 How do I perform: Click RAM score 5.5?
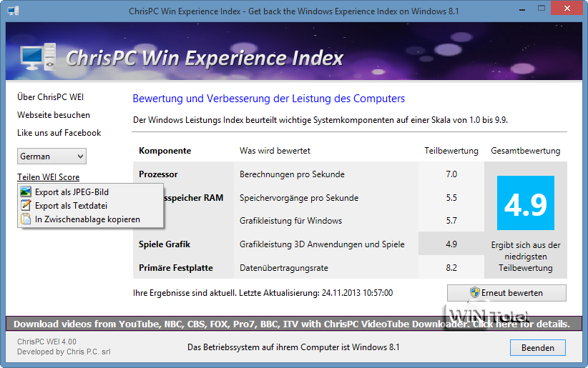click(x=451, y=198)
